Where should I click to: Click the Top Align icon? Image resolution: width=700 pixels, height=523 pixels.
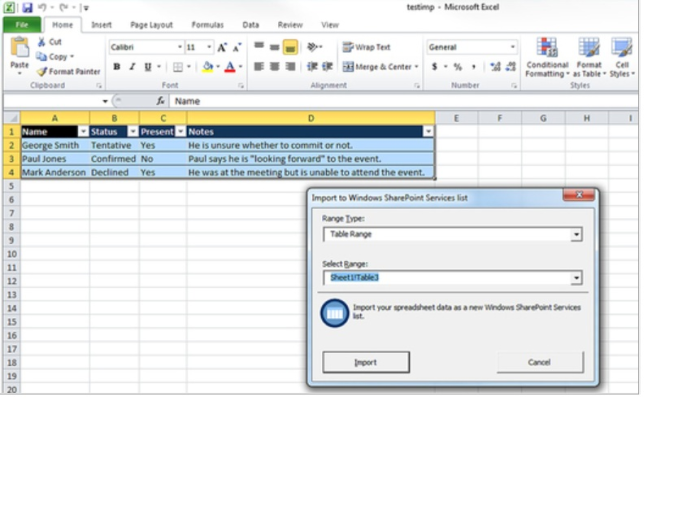tap(259, 46)
